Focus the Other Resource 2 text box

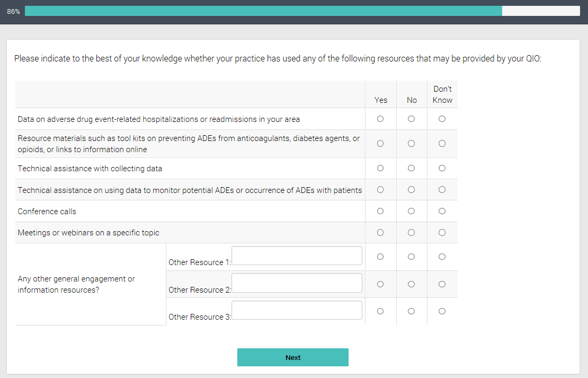tap(297, 283)
